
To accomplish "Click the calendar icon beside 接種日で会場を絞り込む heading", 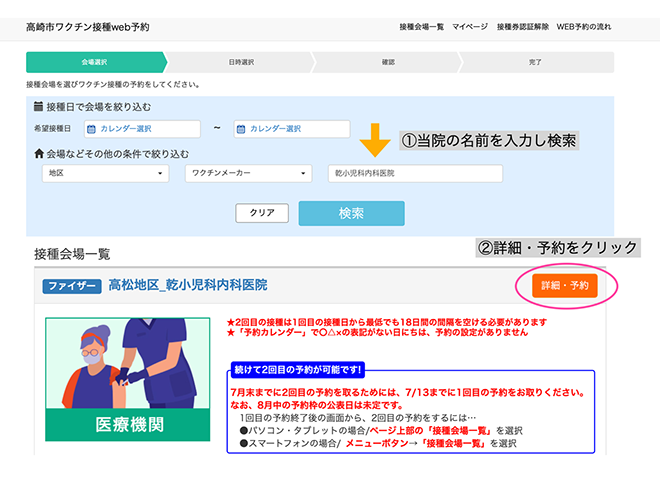I will (x=39, y=106).
